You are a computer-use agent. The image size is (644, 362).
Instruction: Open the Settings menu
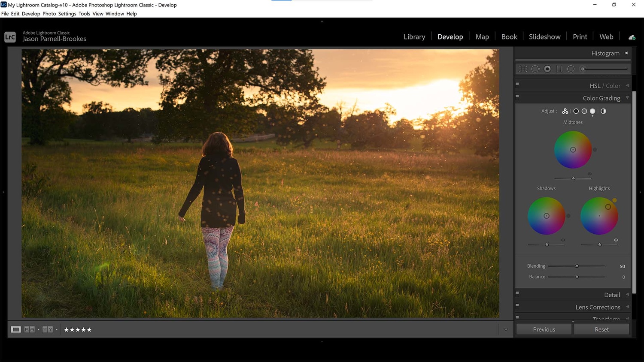[67, 14]
